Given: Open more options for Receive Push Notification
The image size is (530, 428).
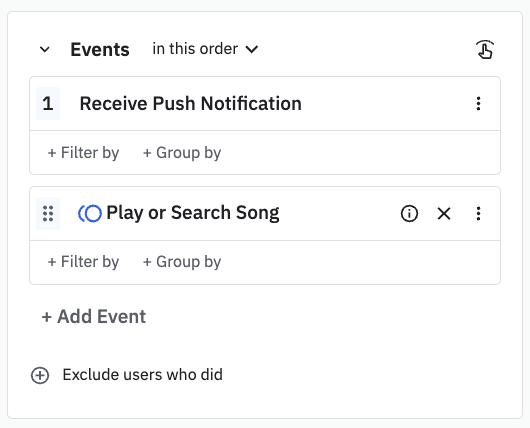Looking at the screenshot, I should 478,103.
